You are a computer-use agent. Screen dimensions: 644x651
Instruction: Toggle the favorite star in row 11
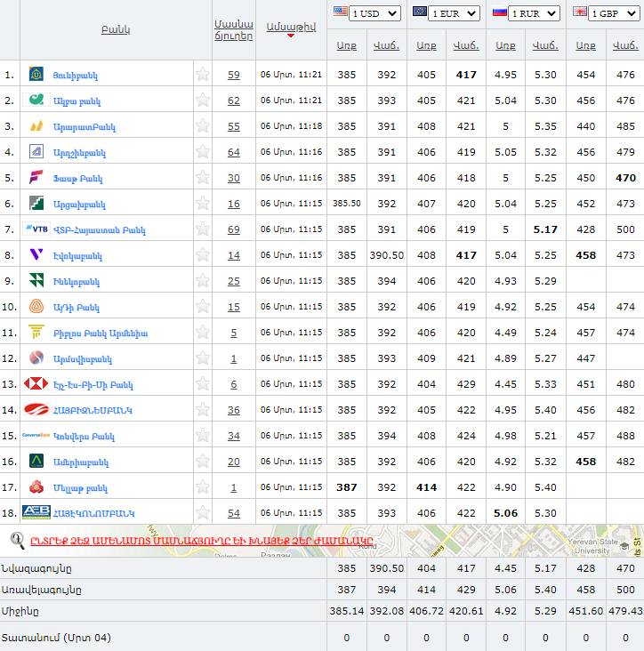coord(203,332)
